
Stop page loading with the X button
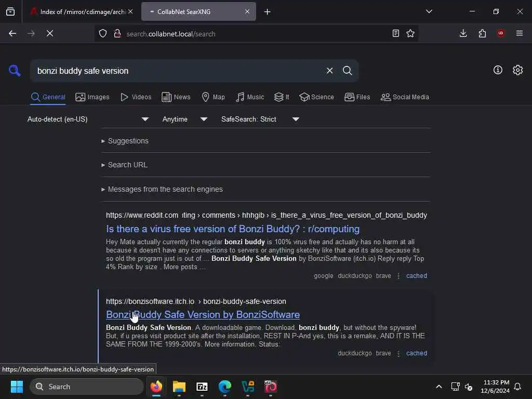[x=50, y=33]
